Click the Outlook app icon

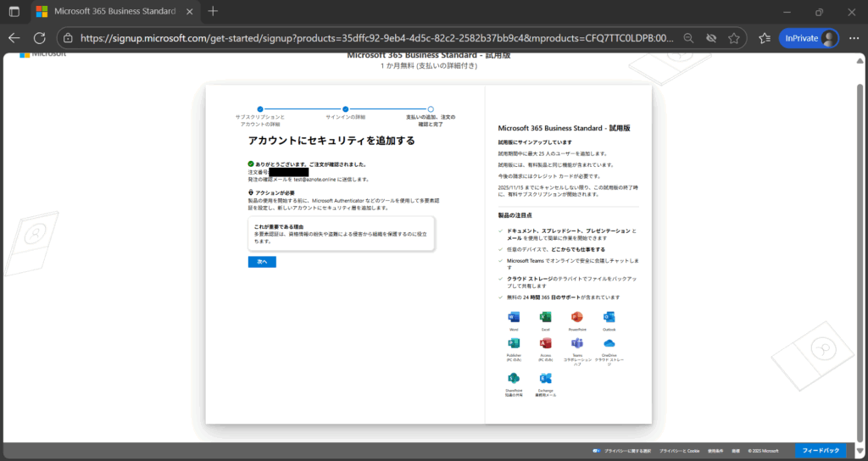pos(609,317)
